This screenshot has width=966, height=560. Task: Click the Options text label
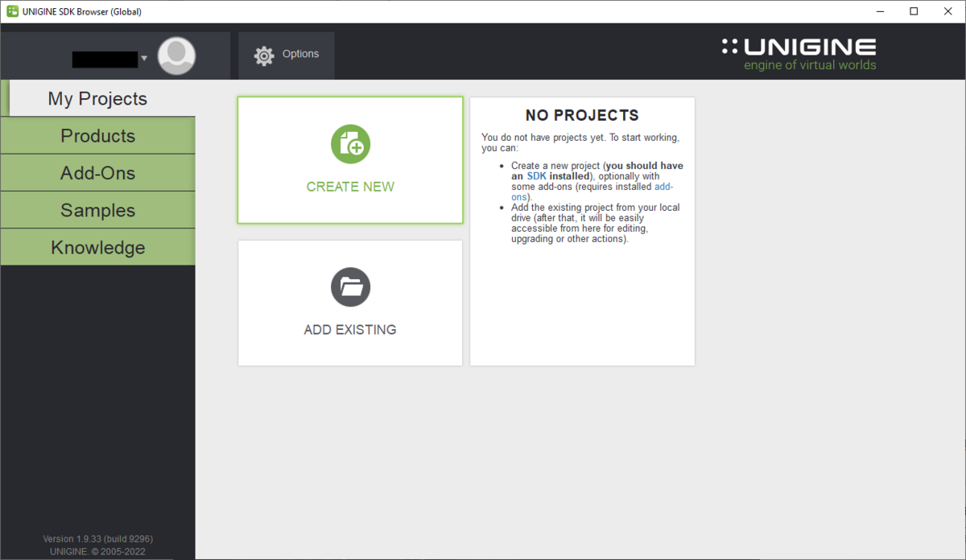pyautogui.click(x=300, y=54)
